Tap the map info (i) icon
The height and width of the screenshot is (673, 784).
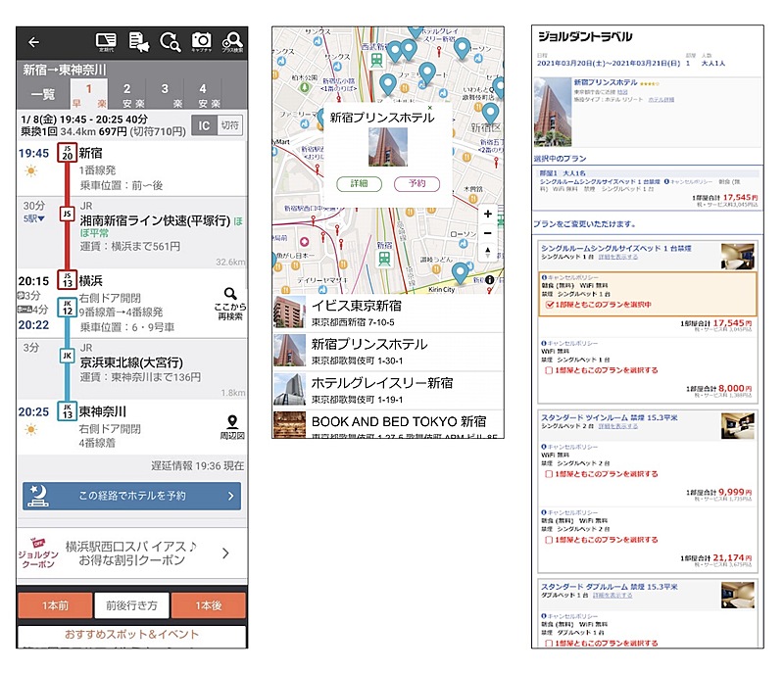click(x=489, y=280)
